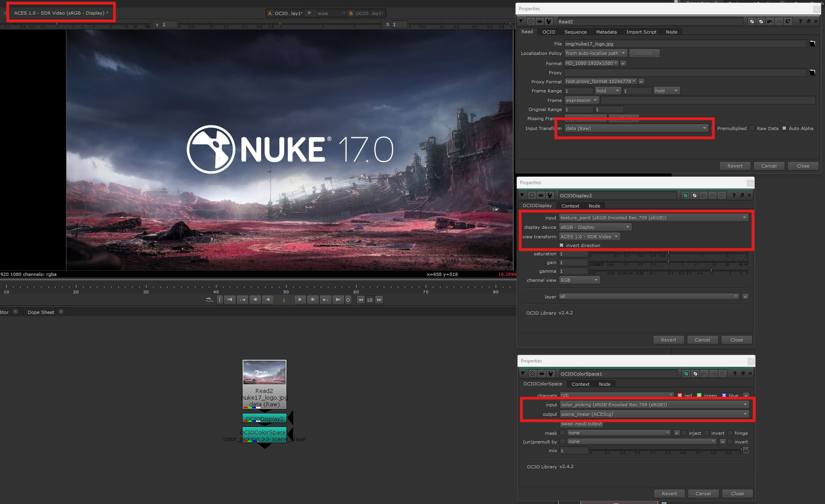This screenshot has height=504, width=825.
Task: Click the swap input/output button
Action: coord(581,424)
